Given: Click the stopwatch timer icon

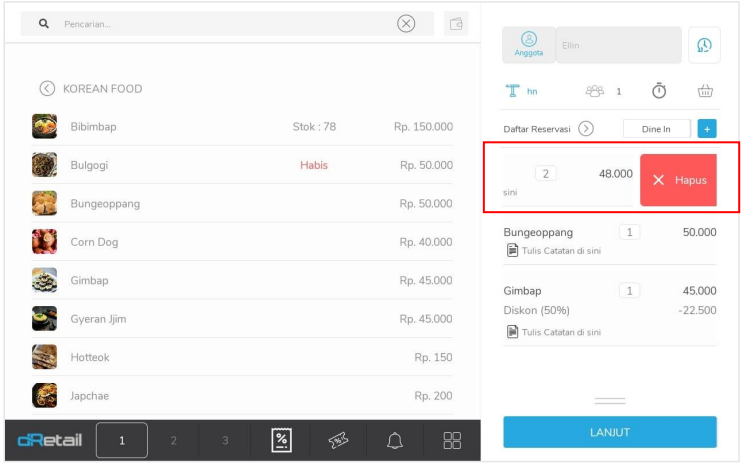Looking at the screenshot, I should (659, 91).
